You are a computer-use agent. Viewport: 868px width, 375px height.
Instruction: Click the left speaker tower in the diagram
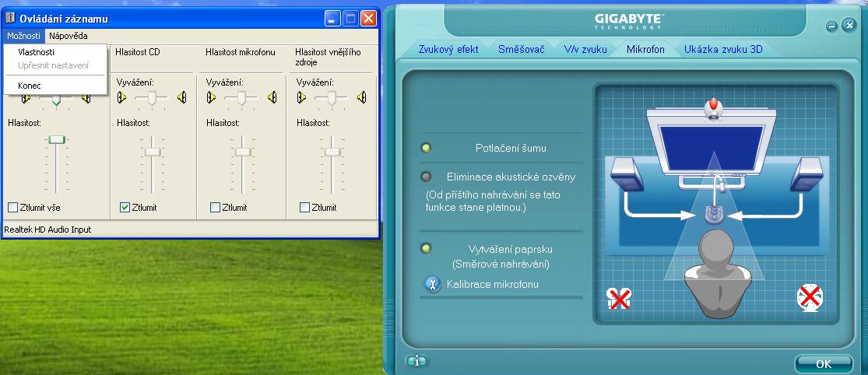(627, 175)
